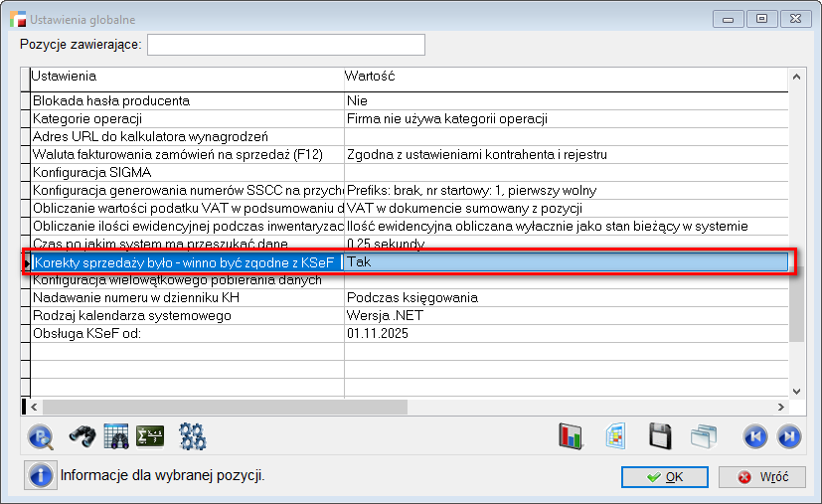This screenshot has height=504, width=822.
Task: Click the sum calculation icon
Action: point(151,435)
